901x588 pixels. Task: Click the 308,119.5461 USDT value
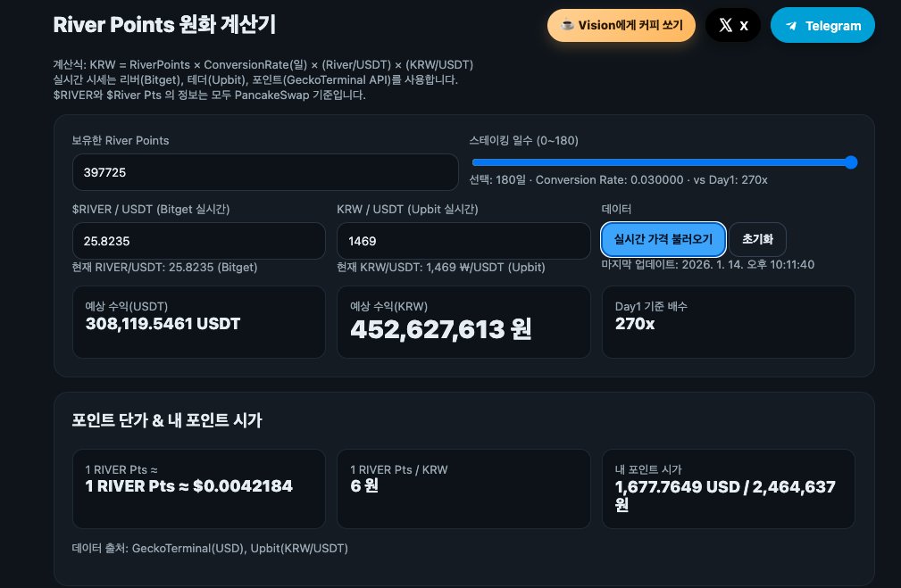(163, 324)
